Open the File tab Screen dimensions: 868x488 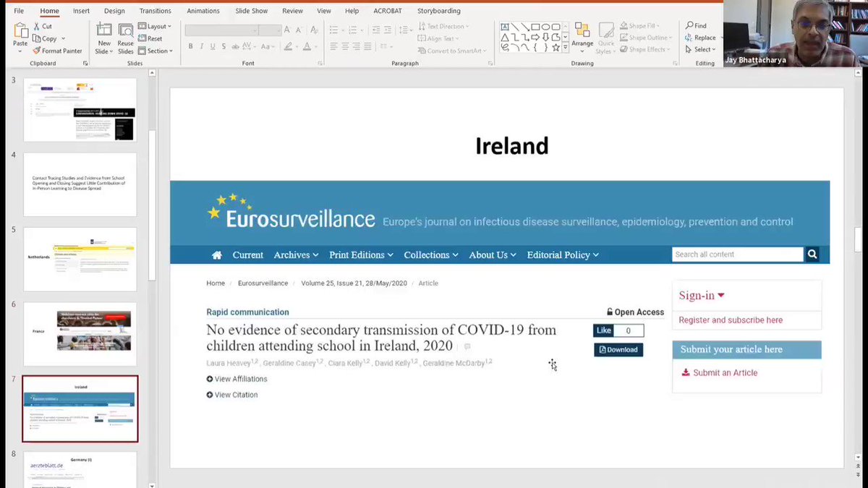pyautogui.click(x=19, y=11)
